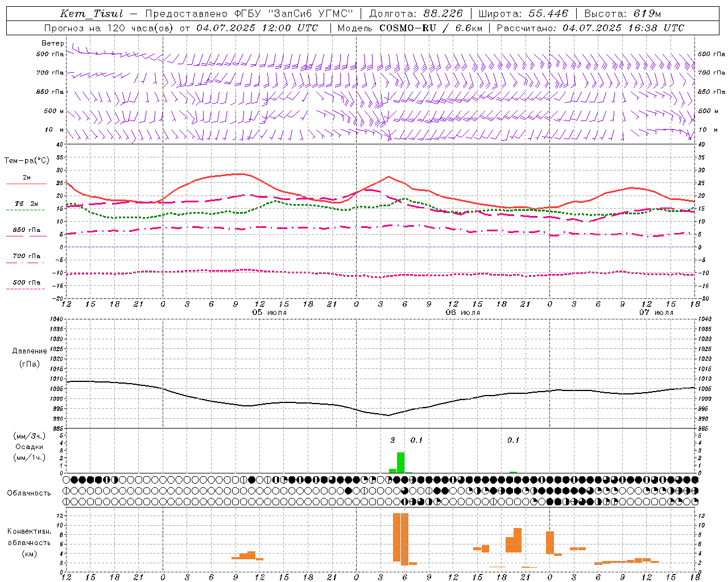The height and width of the screenshot is (582, 728).
Task: Click the Конвективн. облачность label
Action: click(x=29, y=537)
